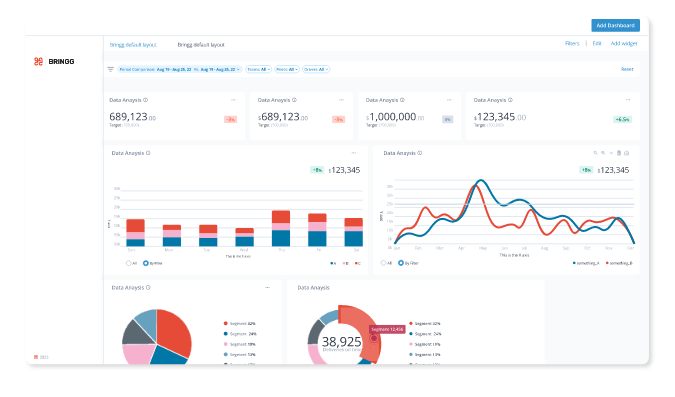Click info icon on line chart widget

[420, 153]
